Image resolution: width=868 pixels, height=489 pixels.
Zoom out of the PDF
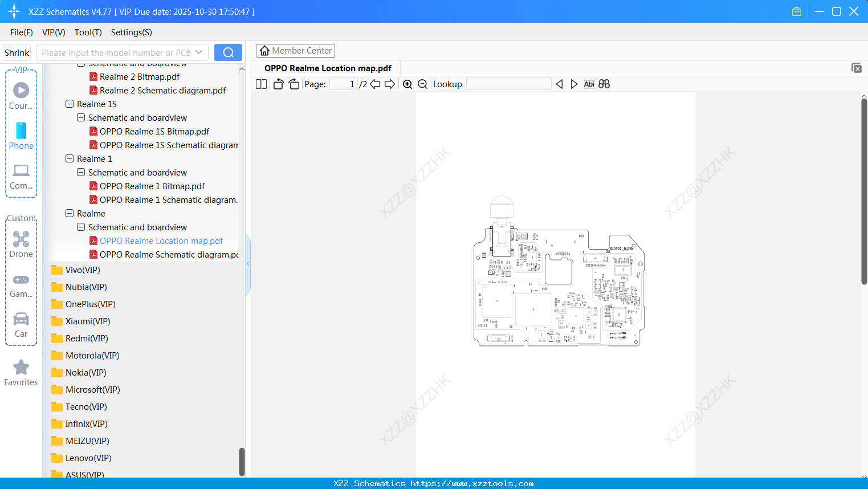(x=422, y=84)
